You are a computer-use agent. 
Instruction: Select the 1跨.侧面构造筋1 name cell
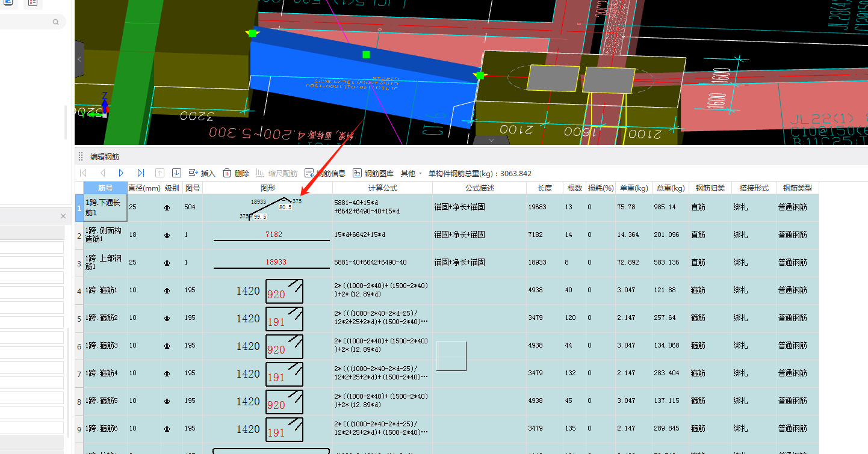point(105,236)
